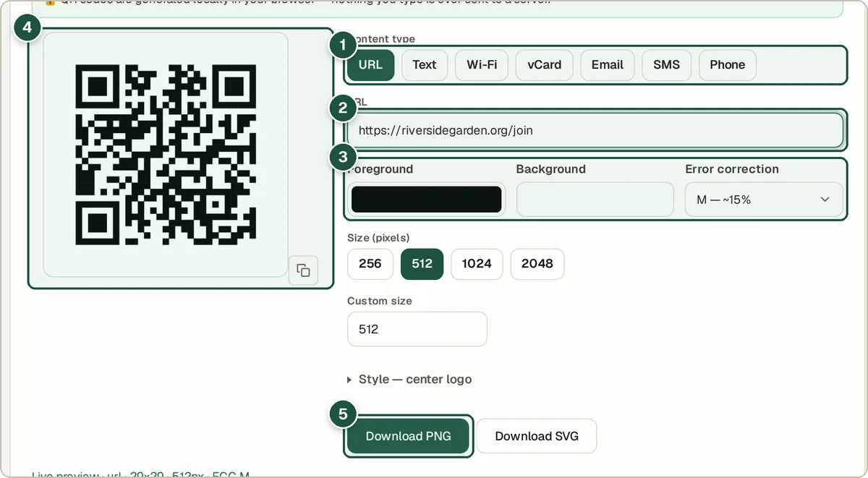Edit the riversidegarden.org URL field

(595, 131)
